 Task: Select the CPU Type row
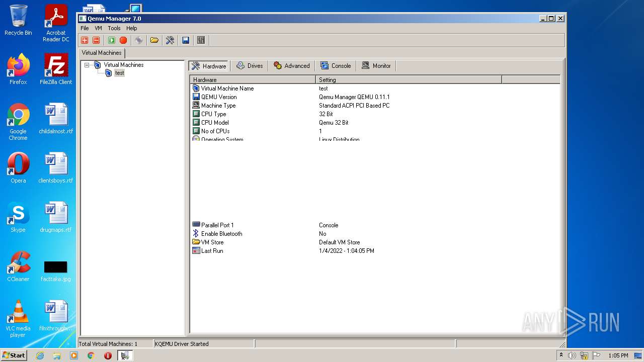375,114
